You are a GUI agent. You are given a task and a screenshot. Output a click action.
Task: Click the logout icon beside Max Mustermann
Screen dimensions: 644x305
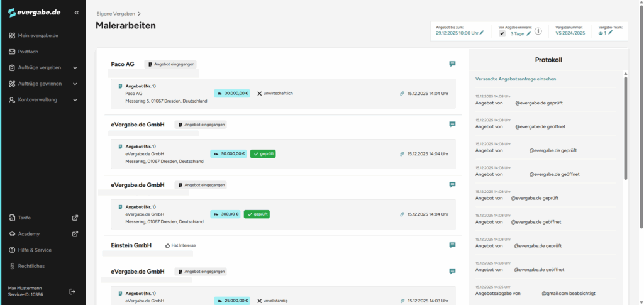72,291
